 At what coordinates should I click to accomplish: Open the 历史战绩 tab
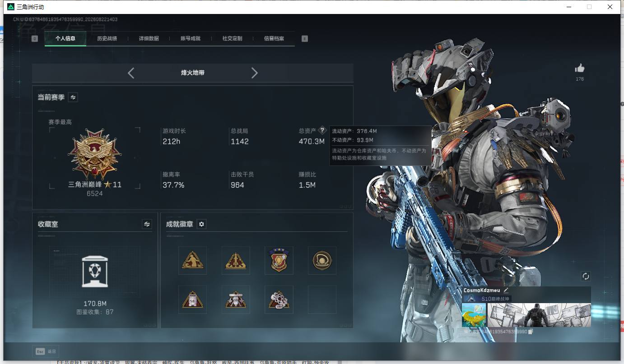(x=107, y=39)
